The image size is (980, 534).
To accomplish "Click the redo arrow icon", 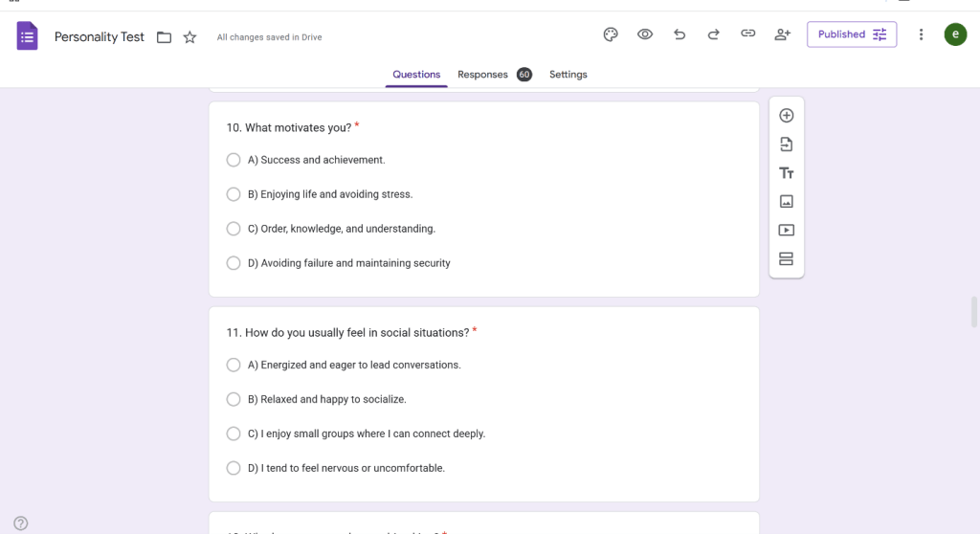I will 713,34.
